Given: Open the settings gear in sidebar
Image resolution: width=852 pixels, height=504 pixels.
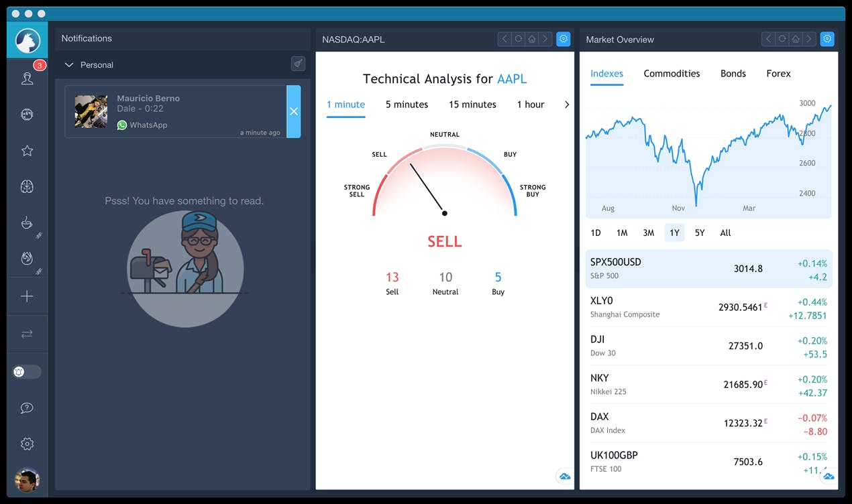Looking at the screenshot, I should coord(28,444).
